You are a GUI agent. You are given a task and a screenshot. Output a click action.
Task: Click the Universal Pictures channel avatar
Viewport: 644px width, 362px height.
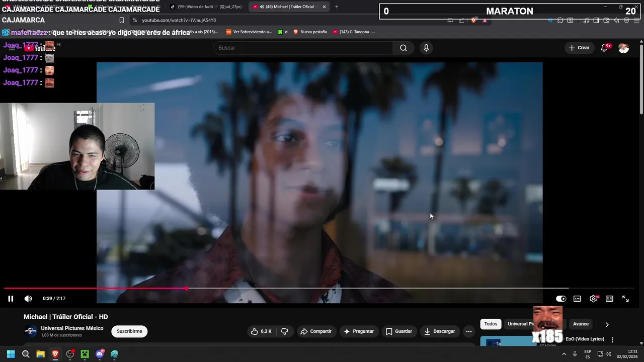click(31, 331)
